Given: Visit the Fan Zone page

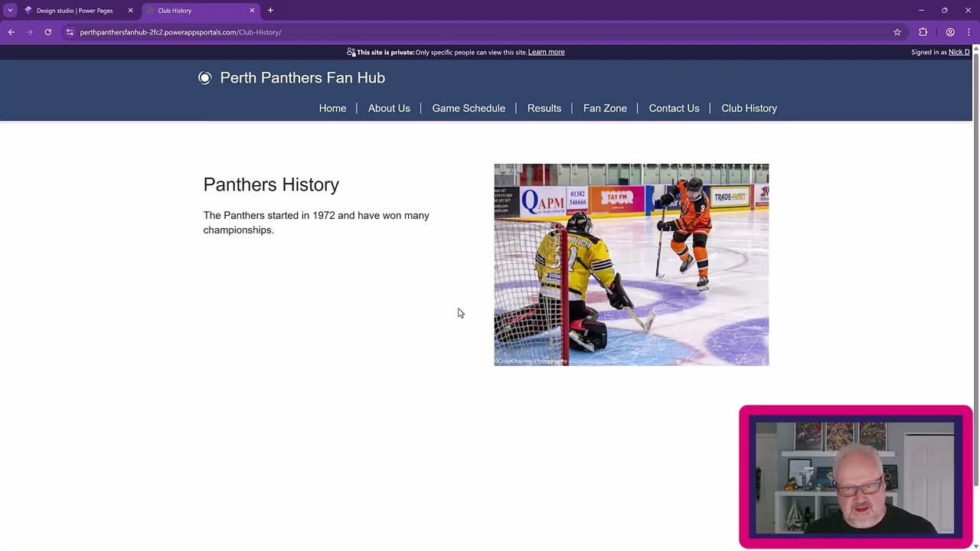Looking at the screenshot, I should [x=605, y=108].
